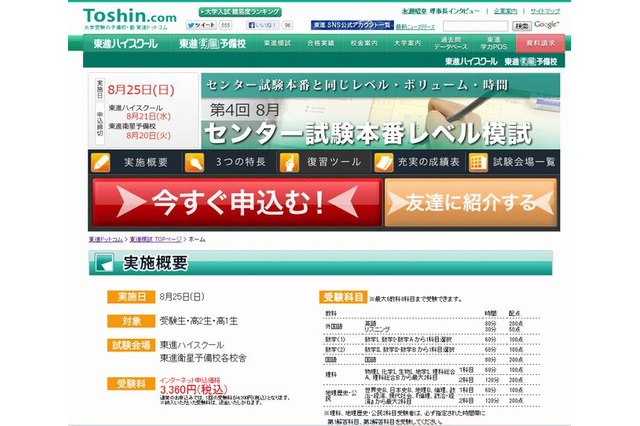
Task: Click the orange 実施日 label
Action: 131,297
